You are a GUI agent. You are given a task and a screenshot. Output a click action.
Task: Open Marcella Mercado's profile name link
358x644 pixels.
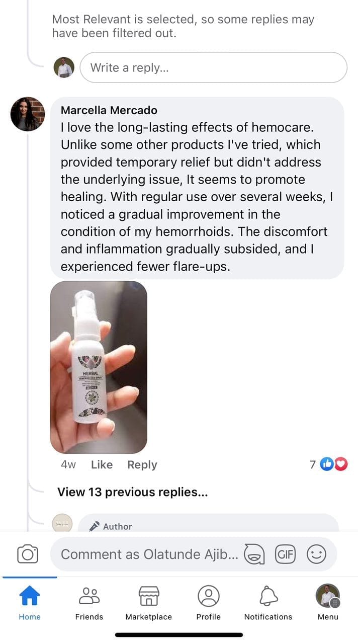(109, 110)
